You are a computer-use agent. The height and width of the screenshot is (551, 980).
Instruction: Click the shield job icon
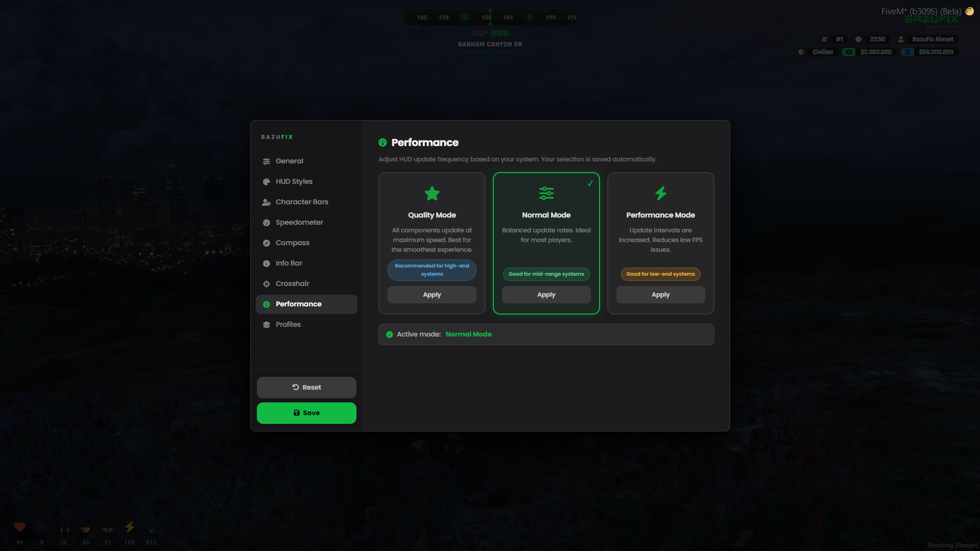coord(801,52)
